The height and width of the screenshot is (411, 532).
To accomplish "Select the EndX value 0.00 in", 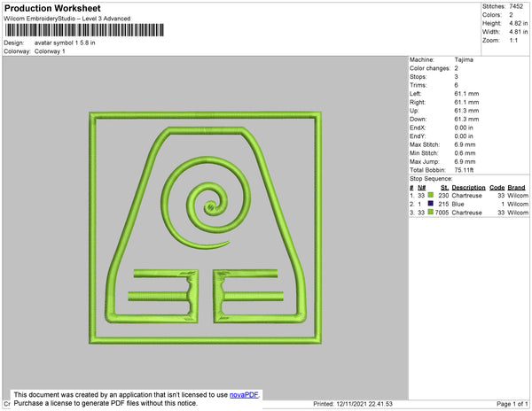I will tap(464, 128).
